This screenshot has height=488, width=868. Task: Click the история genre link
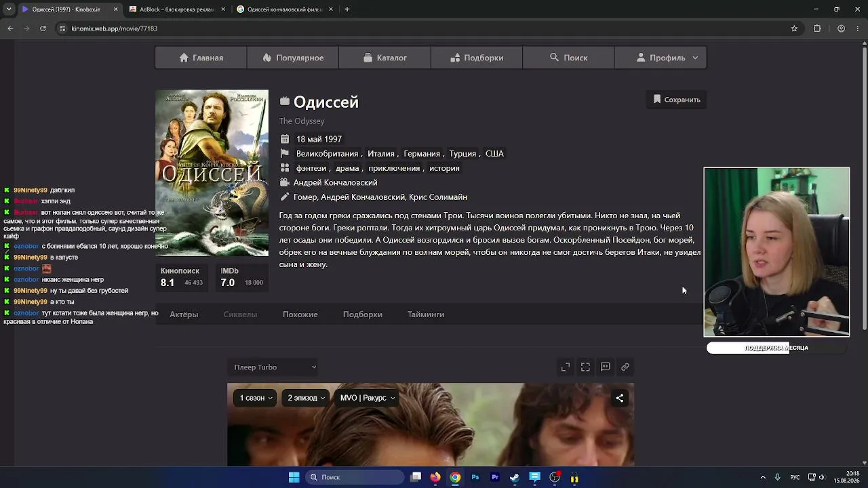[x=444, y=168]
